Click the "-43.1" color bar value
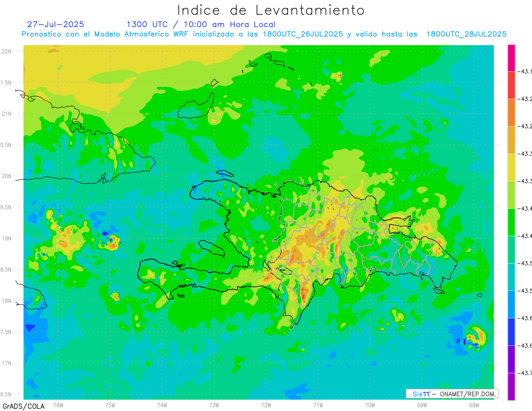 (x=525, y=71)
